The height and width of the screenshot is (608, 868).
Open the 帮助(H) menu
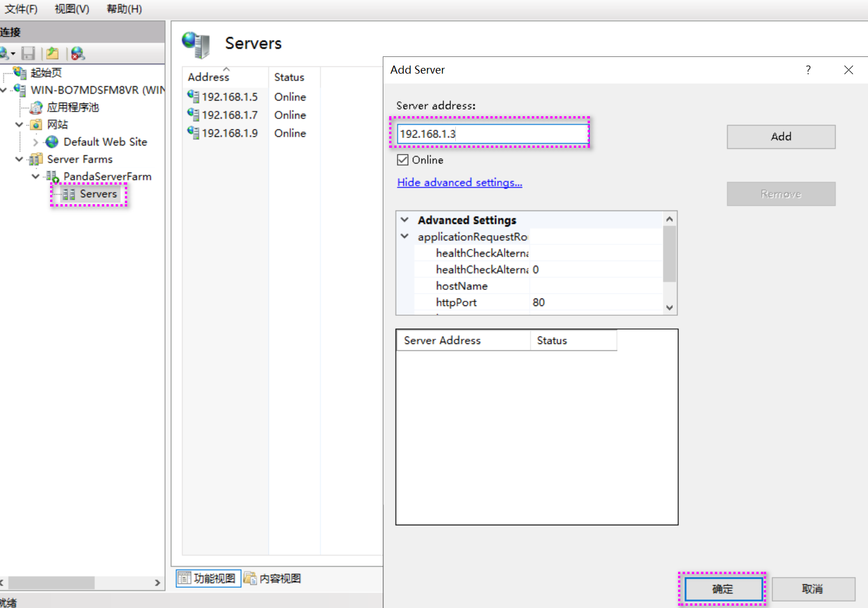pos(124,9)
